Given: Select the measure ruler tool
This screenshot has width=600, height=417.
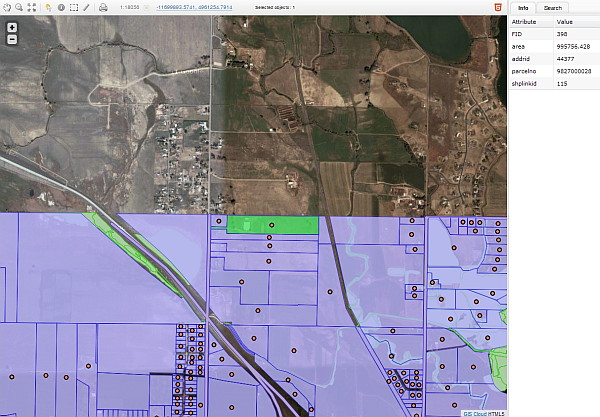Looking at the screenshot, I should pos(86,7).
